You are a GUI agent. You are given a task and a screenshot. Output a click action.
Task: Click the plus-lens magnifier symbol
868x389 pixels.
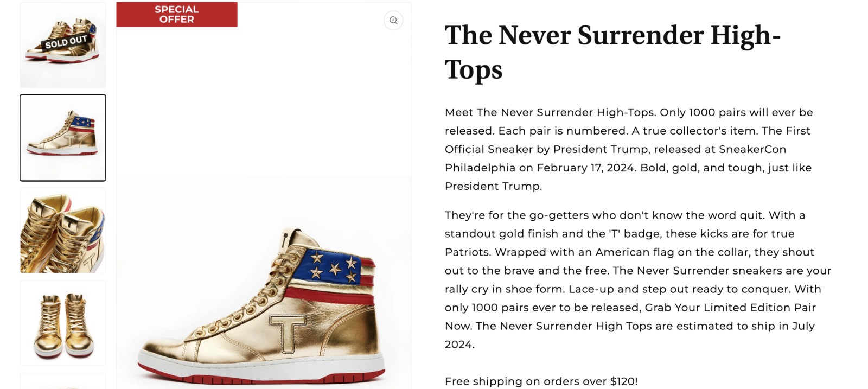point(393,20)
